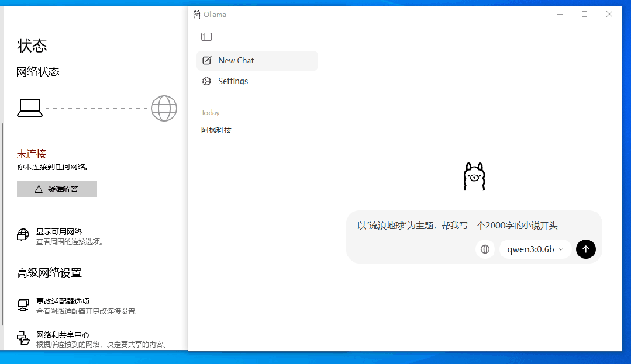The width and height of the screenshot is (631, 364).
Task: Click the internet globe in the network diagram
Action: tap(164, 108)
